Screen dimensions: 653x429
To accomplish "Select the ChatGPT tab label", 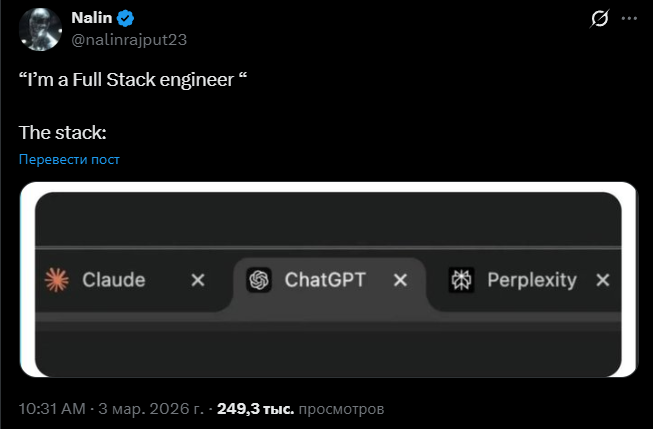I will pos(325,280).
